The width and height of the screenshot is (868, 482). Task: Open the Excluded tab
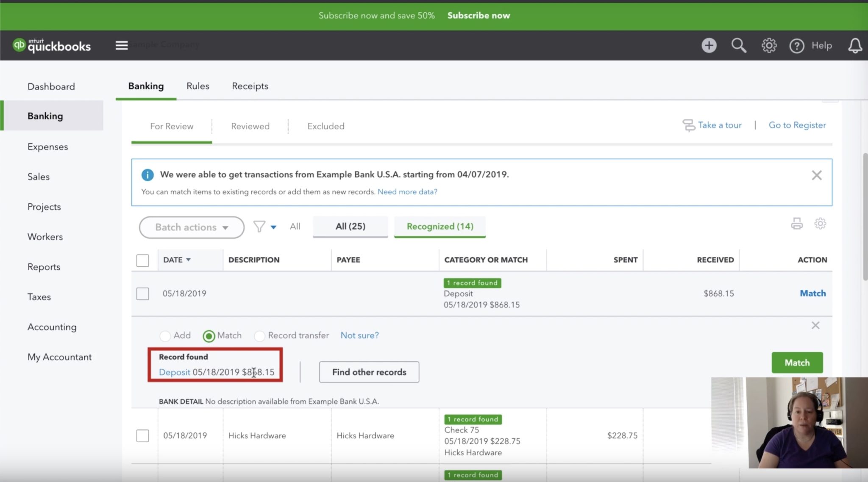coord(326,126)
